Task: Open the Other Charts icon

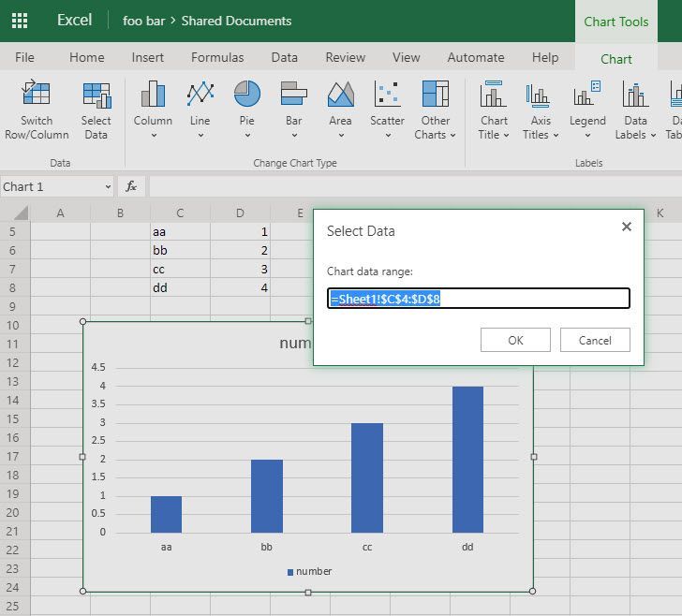Action: 436,94
